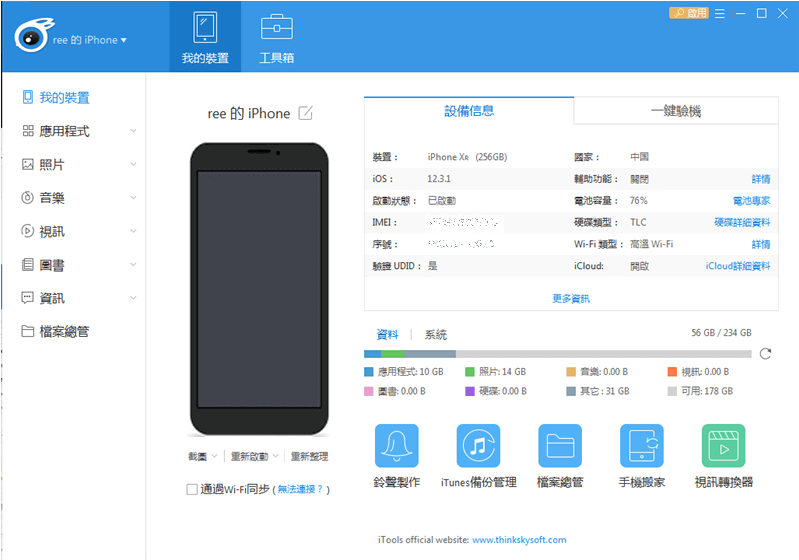Open iTunes備份管理 backup manager

478,456
